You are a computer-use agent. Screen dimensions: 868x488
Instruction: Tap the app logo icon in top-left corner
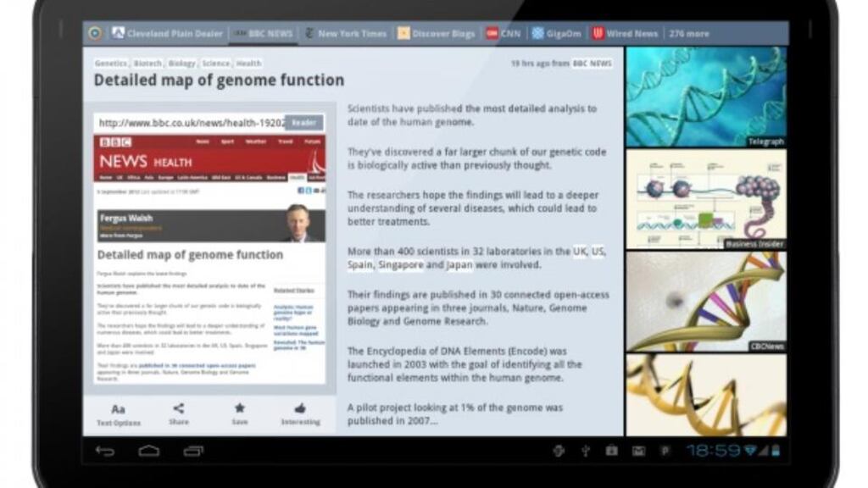click(x=95, y=34)
